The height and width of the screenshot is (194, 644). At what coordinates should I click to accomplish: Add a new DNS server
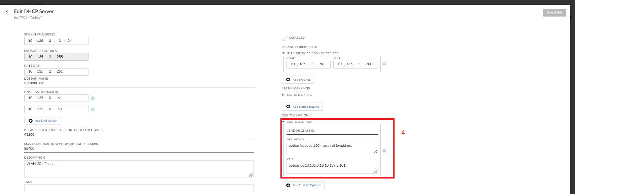42,121
